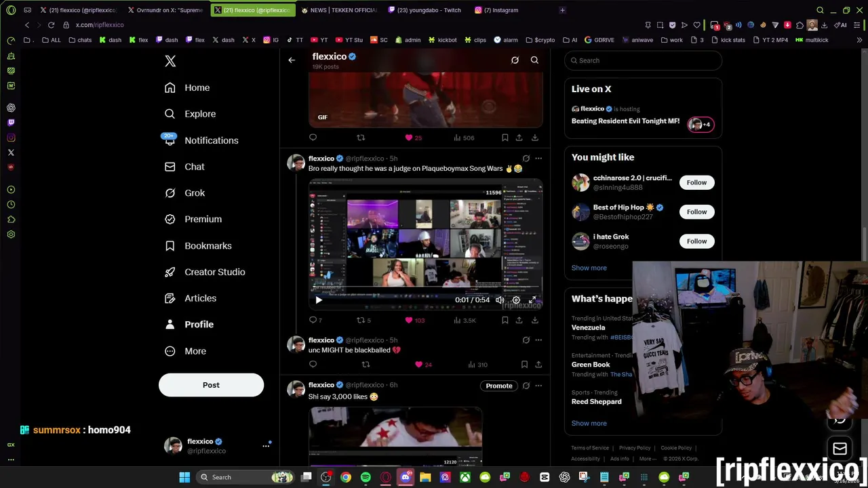Viewport: 868px width, 488px height.
Task: Go back with the profile back arrow
Action: tap(292, 60)
